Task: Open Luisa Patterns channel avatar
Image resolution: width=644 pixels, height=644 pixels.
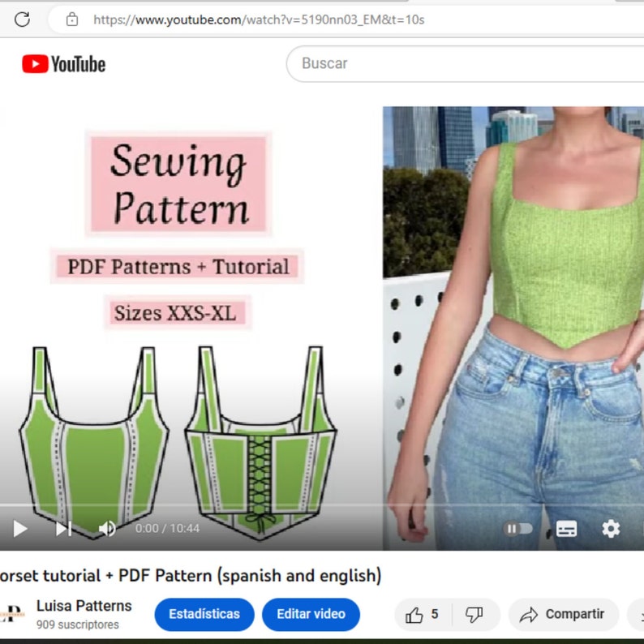Action: click(12, 614)
